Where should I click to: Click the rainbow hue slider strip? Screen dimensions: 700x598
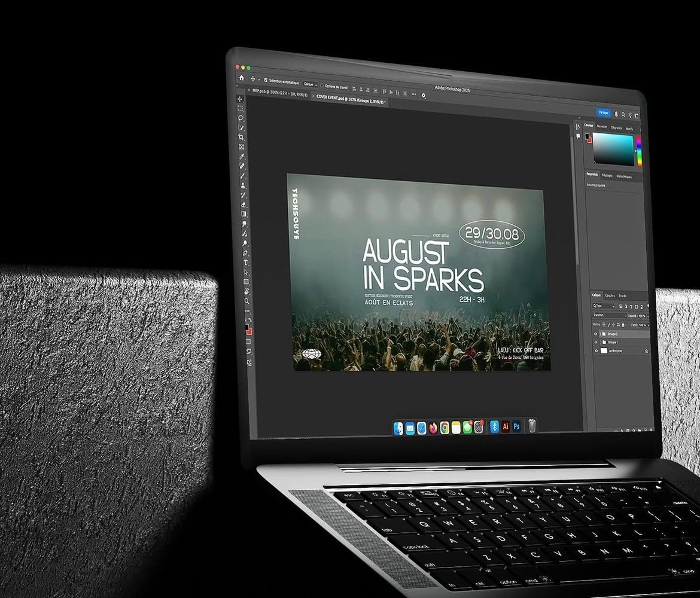point(639,151)
